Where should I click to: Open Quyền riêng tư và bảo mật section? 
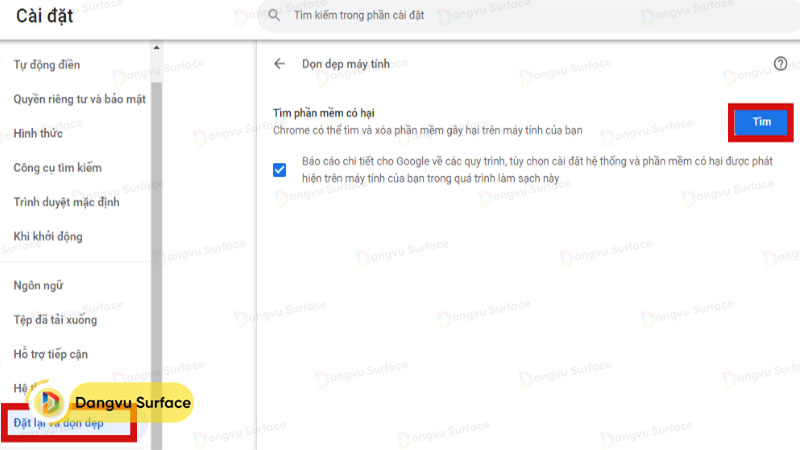(80, 99)
